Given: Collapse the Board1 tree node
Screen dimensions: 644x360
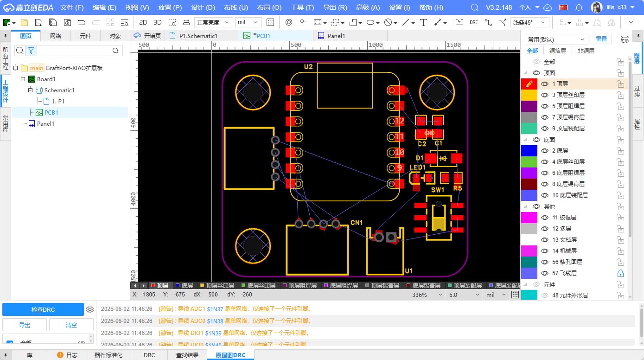Looking at the screenshot, I should 23,79.
